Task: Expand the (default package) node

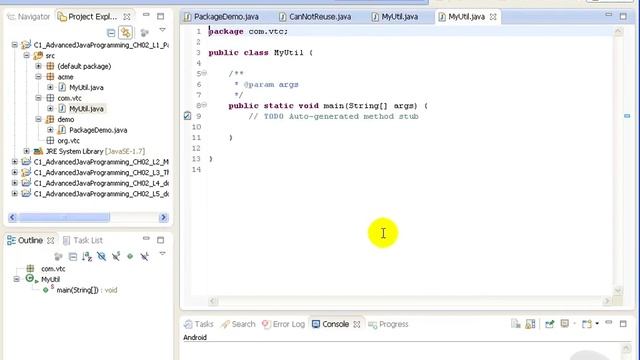Action: click(x=38, y=66)
